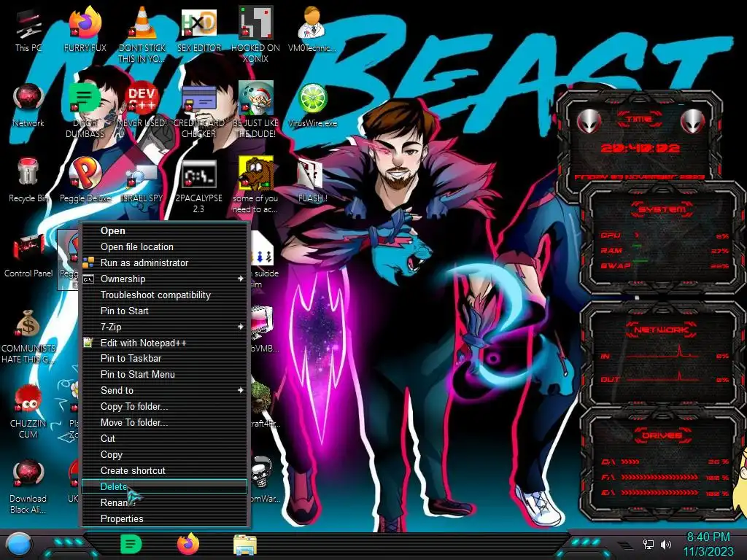Viewport: 747px width, 560px height.
Task: Choose Move To folder...
Action: coord(164,422)
